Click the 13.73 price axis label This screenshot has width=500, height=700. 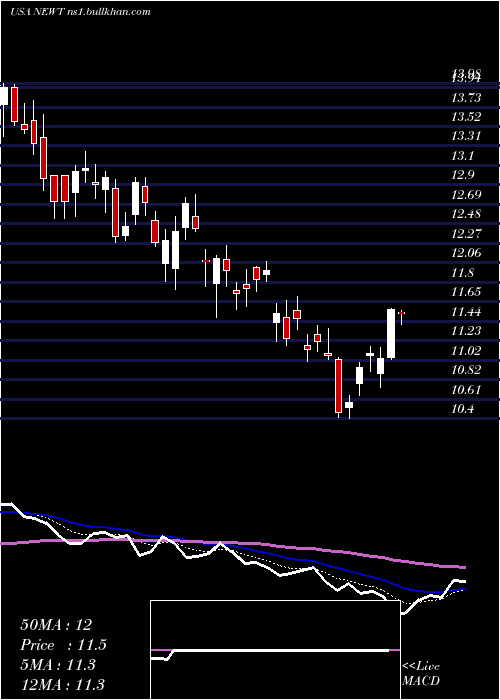point(466,98)
